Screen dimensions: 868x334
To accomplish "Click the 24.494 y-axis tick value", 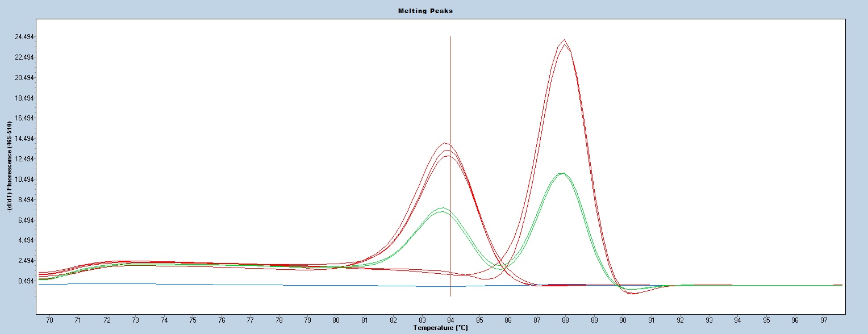I will (x=24, y=37).
